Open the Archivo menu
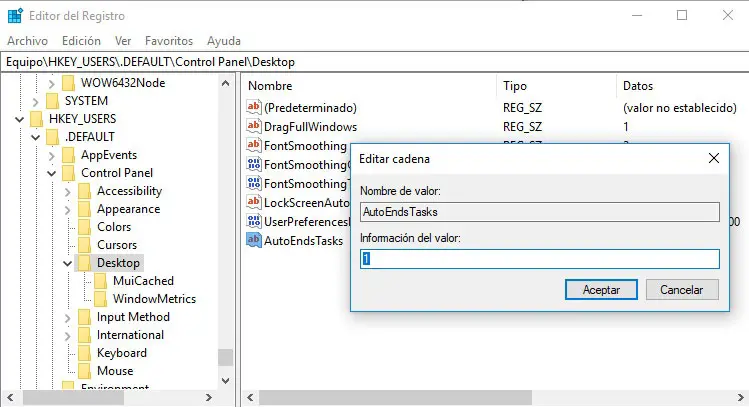 pyautogui.click(x=27, y=41)
